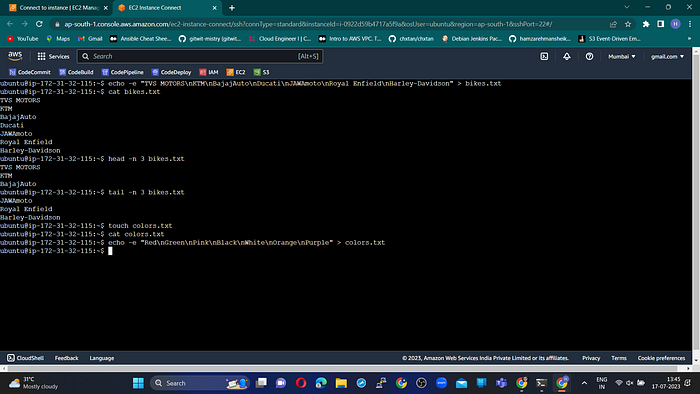Open the CodeCommit shortcut
Image resolution: width=700 pixels, height=394 pixels.
point(30,72)
